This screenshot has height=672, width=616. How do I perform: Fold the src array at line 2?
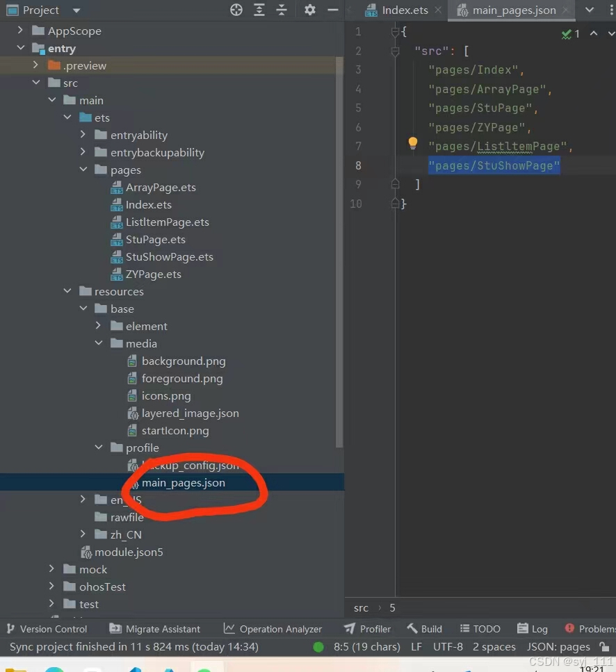(x=395, y=51)
